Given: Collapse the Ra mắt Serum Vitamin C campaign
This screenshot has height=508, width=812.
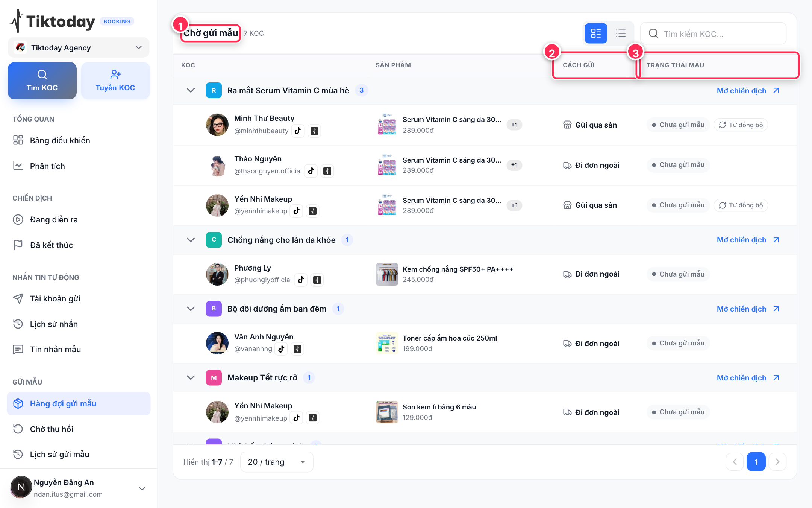Looking at the screenshot, I should (191, 90).
